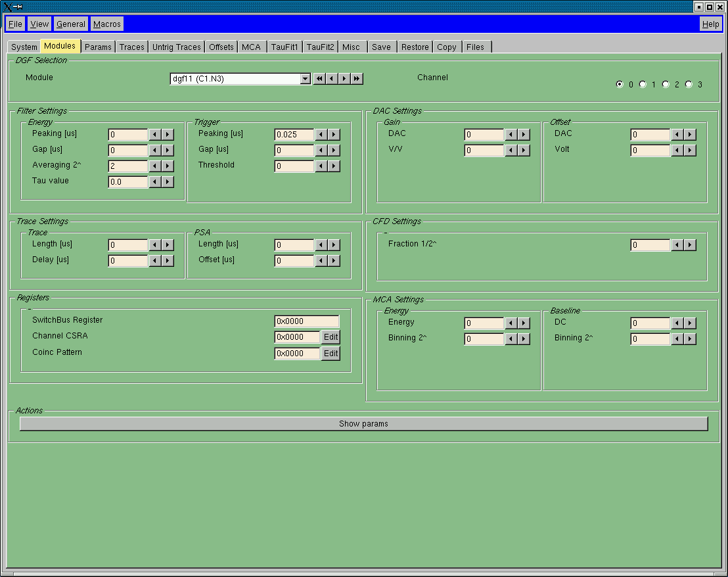The height and width of the screenshot is (577, 728).
Task: Increase PSA Length [us] value
Action: click(334, 245)
